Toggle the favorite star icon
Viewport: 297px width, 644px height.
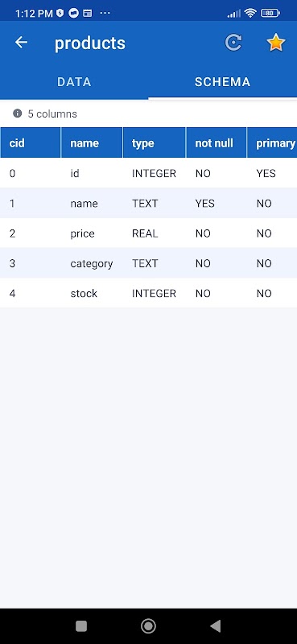tap(276, 43)
